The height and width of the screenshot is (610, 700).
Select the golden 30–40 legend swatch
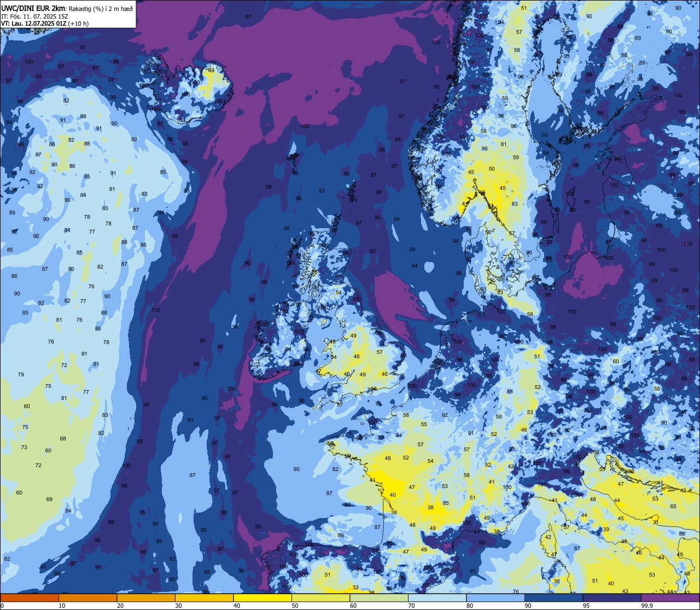click(x=204, y=597)
